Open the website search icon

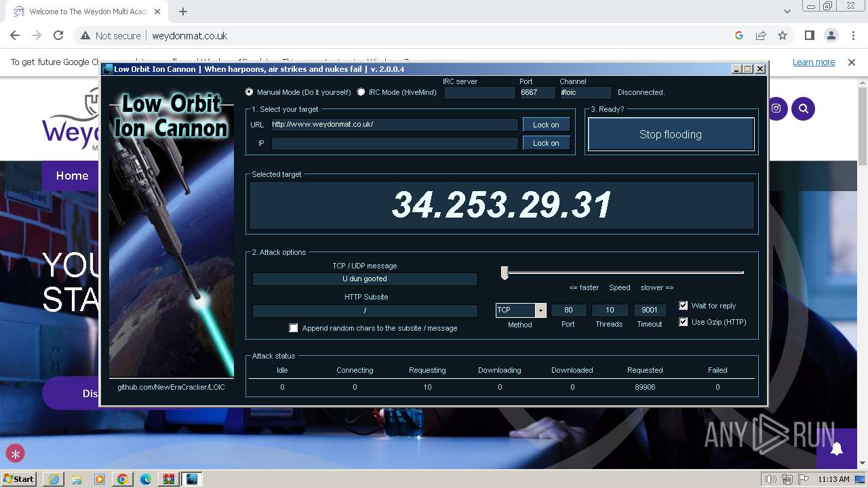point(804,108)
